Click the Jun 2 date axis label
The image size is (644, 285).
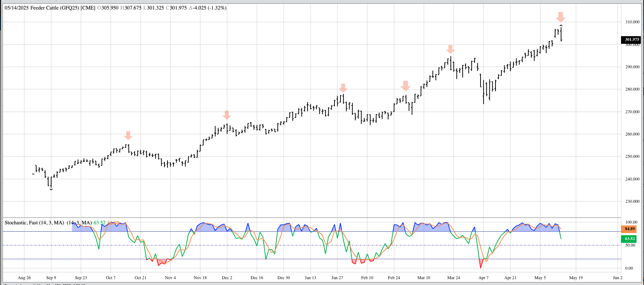point(617,278)
